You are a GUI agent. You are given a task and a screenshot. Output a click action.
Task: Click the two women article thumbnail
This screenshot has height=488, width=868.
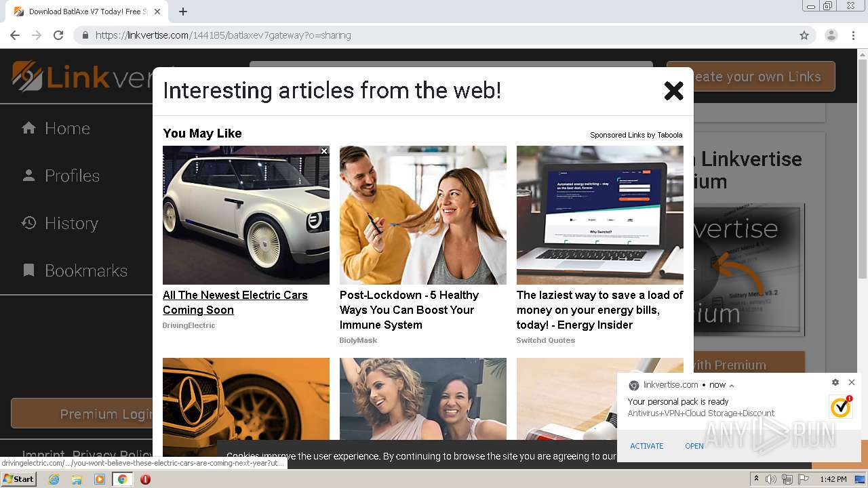pyautogui.click(x=423, y=399)
